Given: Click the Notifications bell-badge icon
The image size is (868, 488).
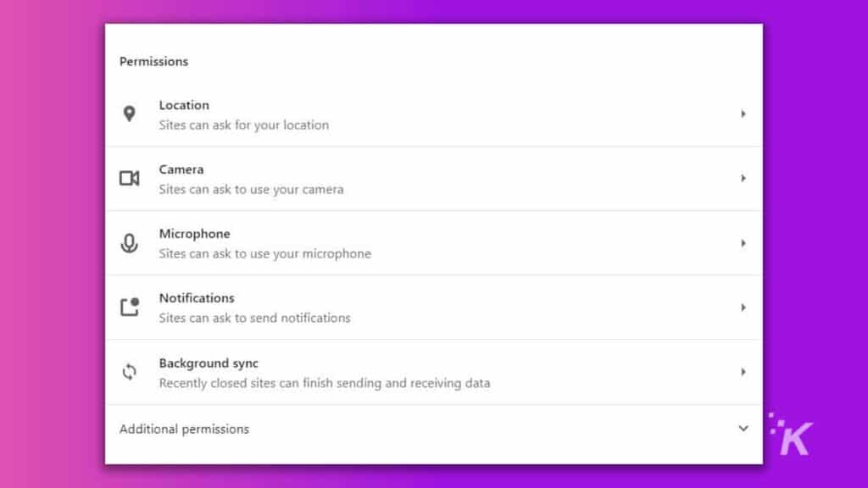Looking at the screenshot, I should 130,307.
